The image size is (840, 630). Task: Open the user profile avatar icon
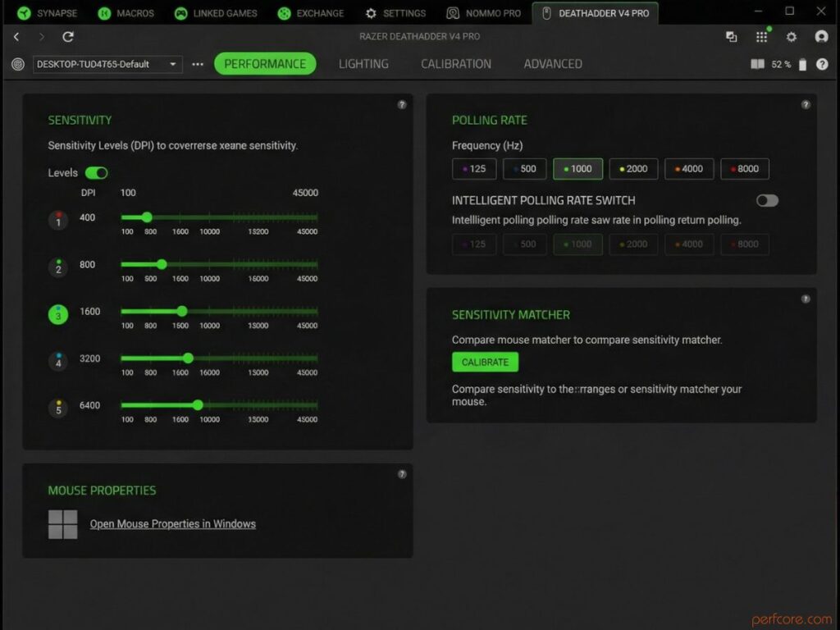tap(821, 37)
